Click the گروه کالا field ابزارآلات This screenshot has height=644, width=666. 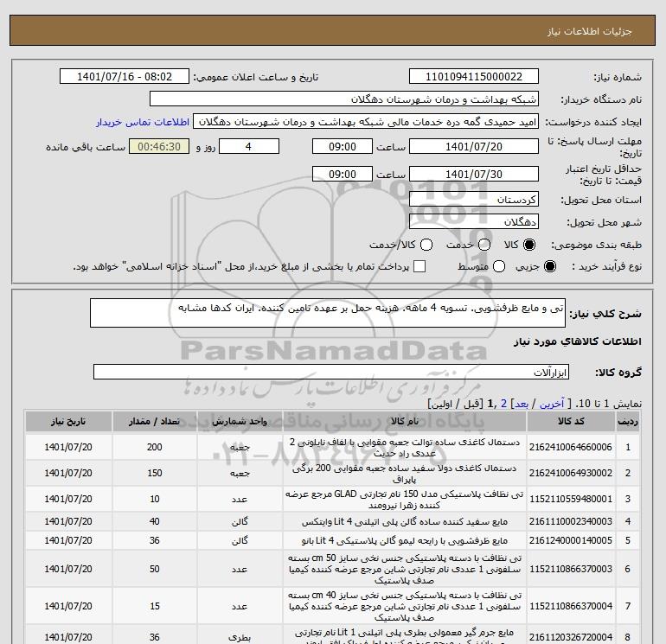(331, 372)
